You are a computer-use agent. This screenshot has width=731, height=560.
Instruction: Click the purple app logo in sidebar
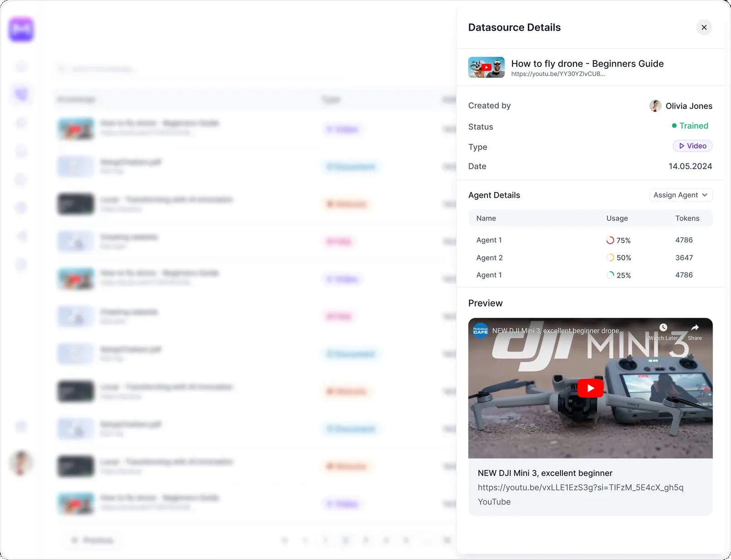pos(21,29)
